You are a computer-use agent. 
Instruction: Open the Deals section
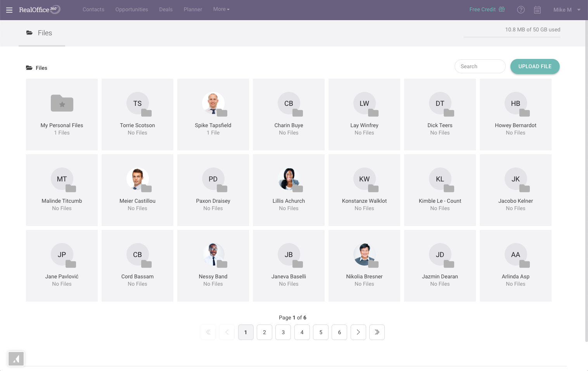(x=166, y=9)
